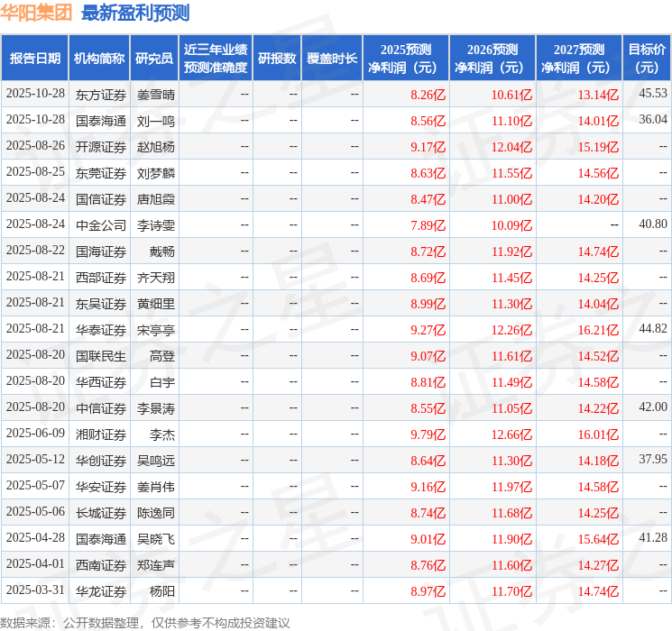Select the 长城证券 institution cell
The height and width of the screenshot is (631, 672).
click(x=101, y=513)
